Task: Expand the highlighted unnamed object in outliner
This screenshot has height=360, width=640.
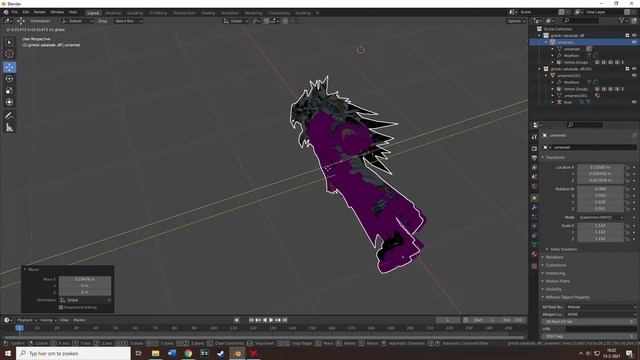Action: coord(546,42)
